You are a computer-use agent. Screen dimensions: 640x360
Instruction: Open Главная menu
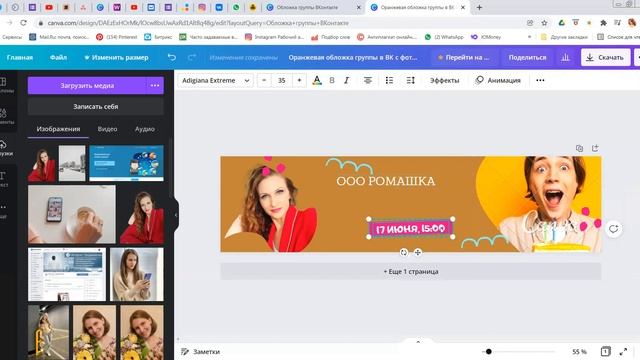(x=20, y=58)
